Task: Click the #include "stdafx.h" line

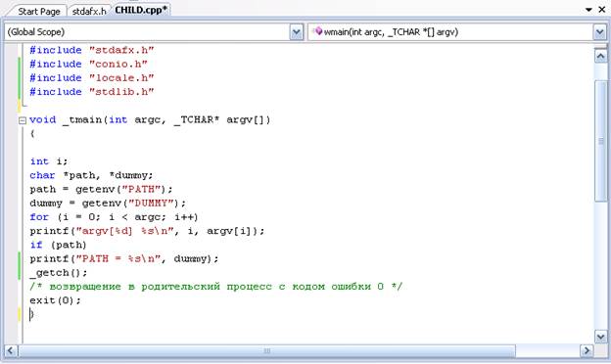Action: (x=92, y=50)
